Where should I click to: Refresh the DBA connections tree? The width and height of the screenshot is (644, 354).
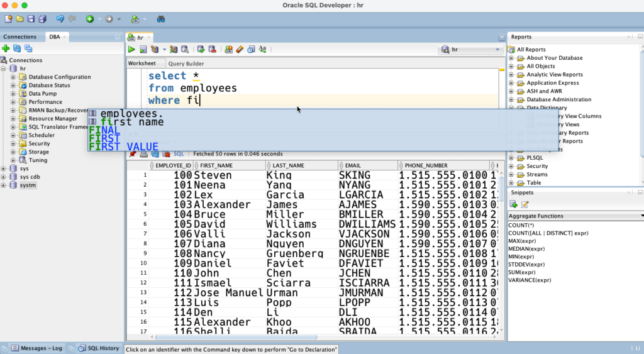click(x=17, y=48)
